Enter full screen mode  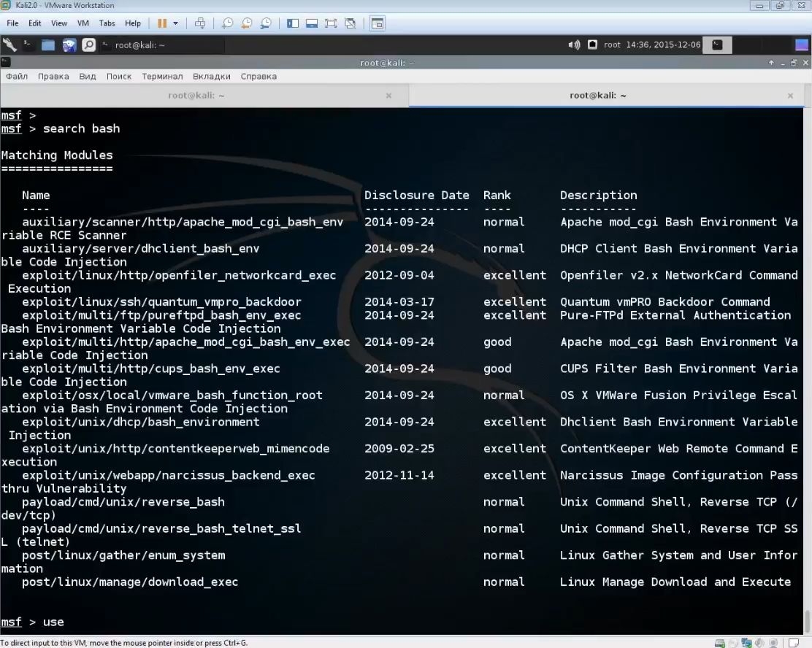331,23
